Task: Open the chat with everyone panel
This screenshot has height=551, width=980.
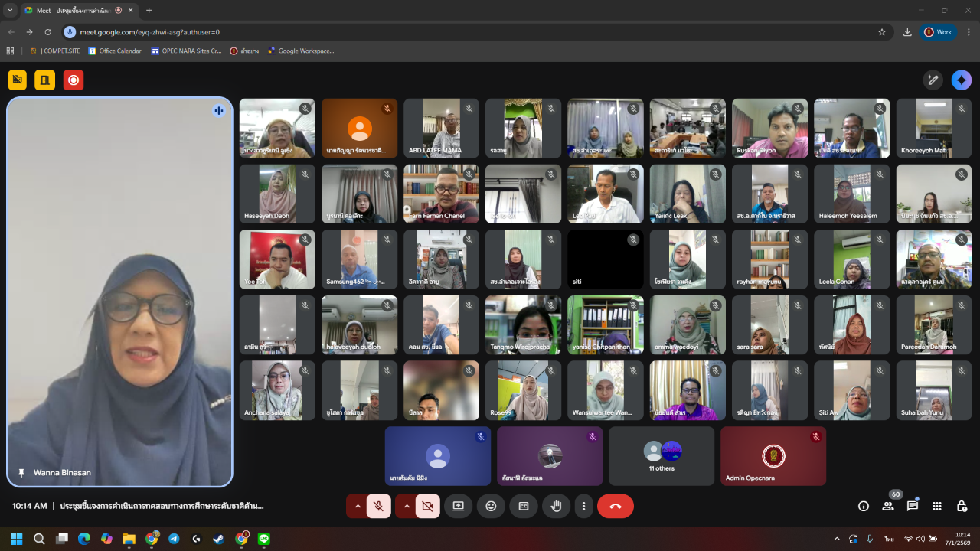Action: (x=913, y=506)
